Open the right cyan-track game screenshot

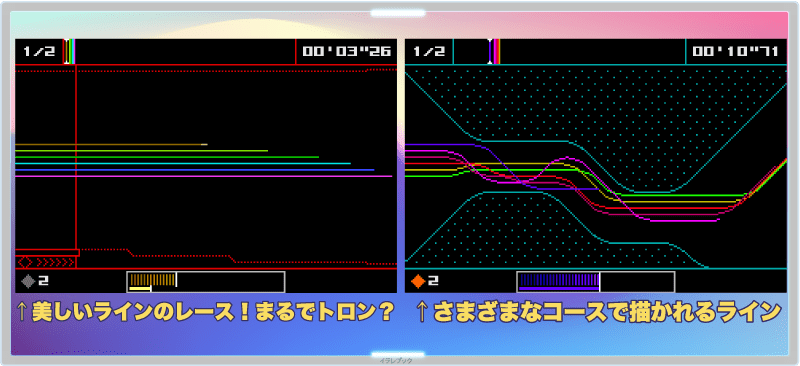click(595, 166)
